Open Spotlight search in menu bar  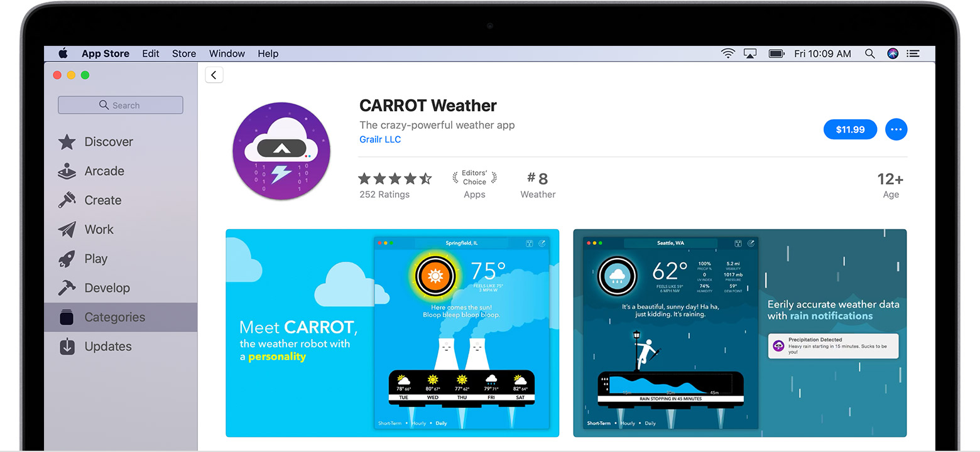tap(869, 54)
